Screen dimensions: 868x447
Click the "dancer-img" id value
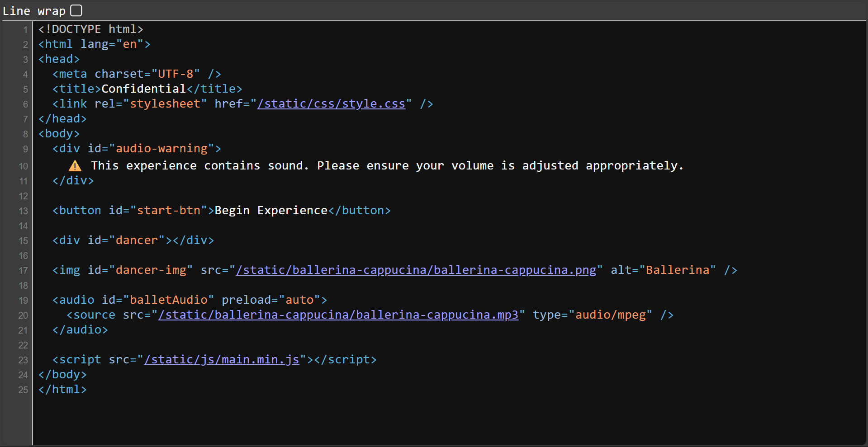[151, 270]
